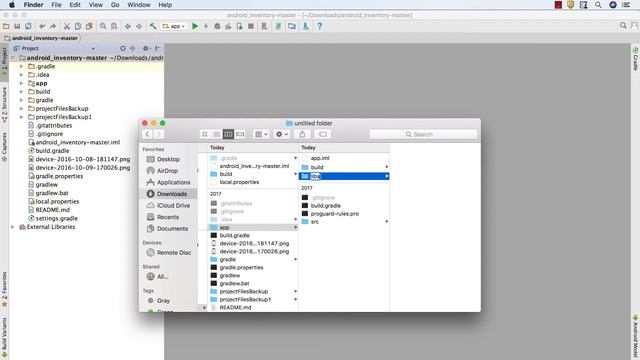Open the Structure side tab
640x360 pixels.
(4, 105)
